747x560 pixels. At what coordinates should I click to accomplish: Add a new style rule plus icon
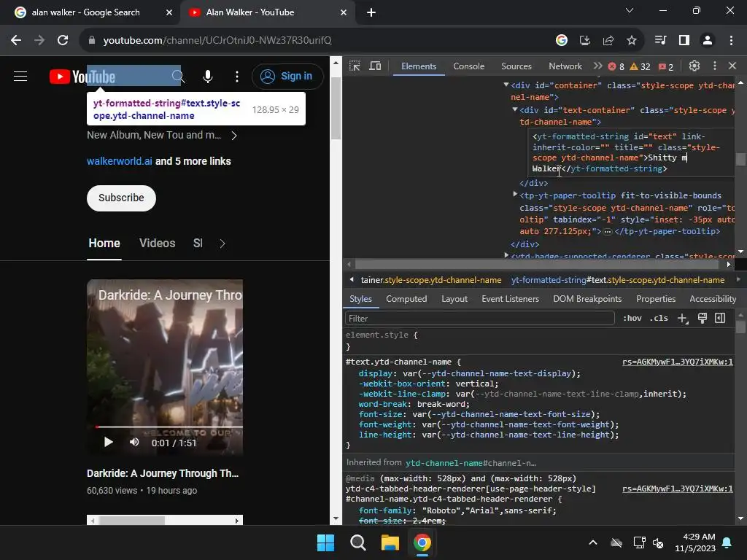pyautogui.click(x=683, y=318)
